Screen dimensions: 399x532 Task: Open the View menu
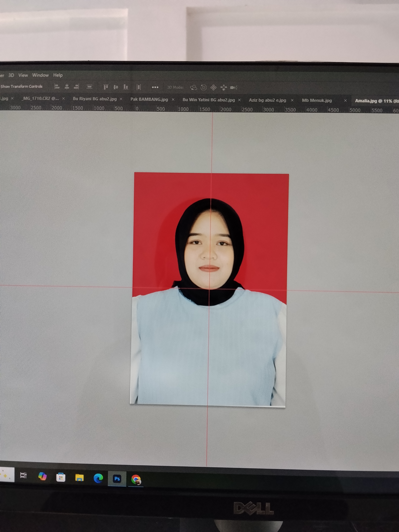tap(23, 75)
